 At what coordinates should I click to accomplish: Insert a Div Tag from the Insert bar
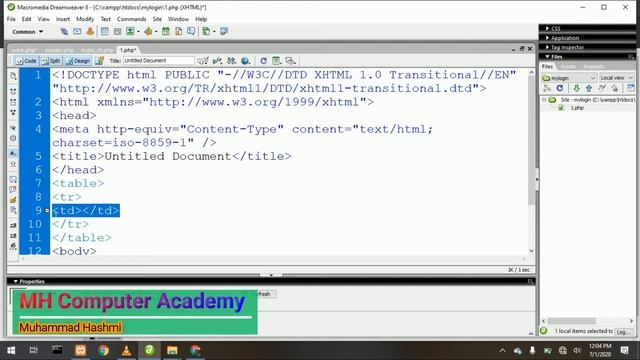click(x=118, y=31)
